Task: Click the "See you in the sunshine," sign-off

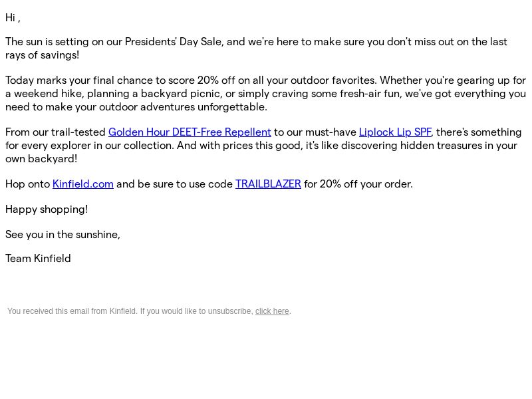Action: (63, 235)
